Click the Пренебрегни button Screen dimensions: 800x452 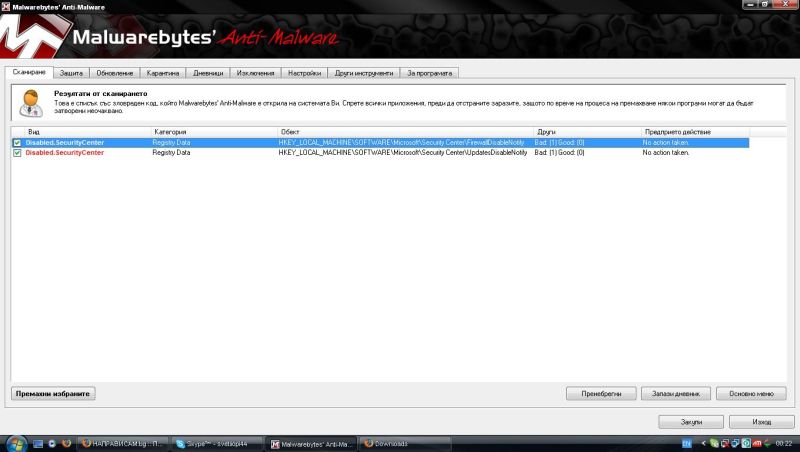click(x=601, y=393)
